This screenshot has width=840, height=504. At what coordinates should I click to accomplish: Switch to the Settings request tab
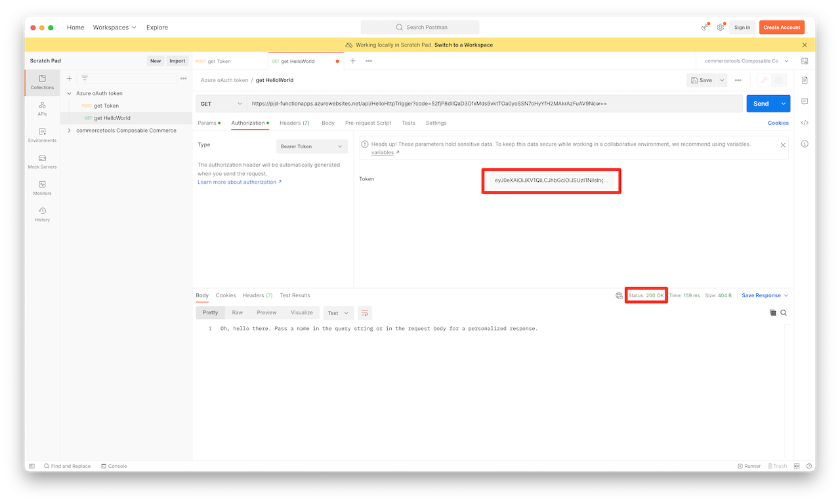coord(436,123)
